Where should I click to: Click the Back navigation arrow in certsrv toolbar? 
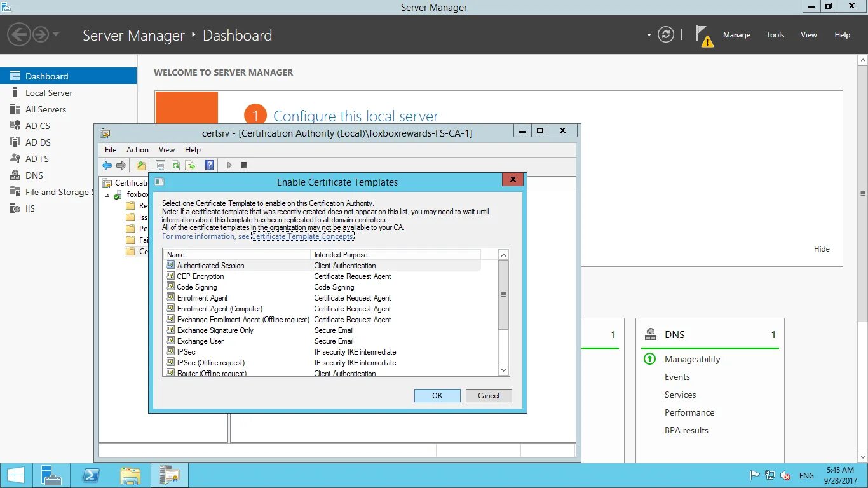tap(106, 165)
